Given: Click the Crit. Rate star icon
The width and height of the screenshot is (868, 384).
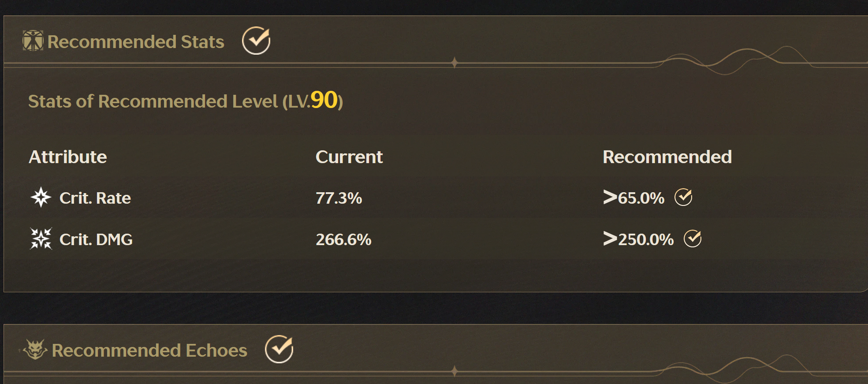Looking at the screenshot, I should [x=41, y=197].
